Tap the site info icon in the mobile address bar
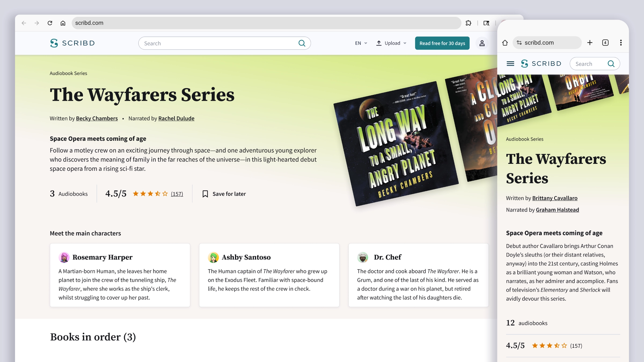644x362 pixels. pyautogui.click(x=519, y=43)
